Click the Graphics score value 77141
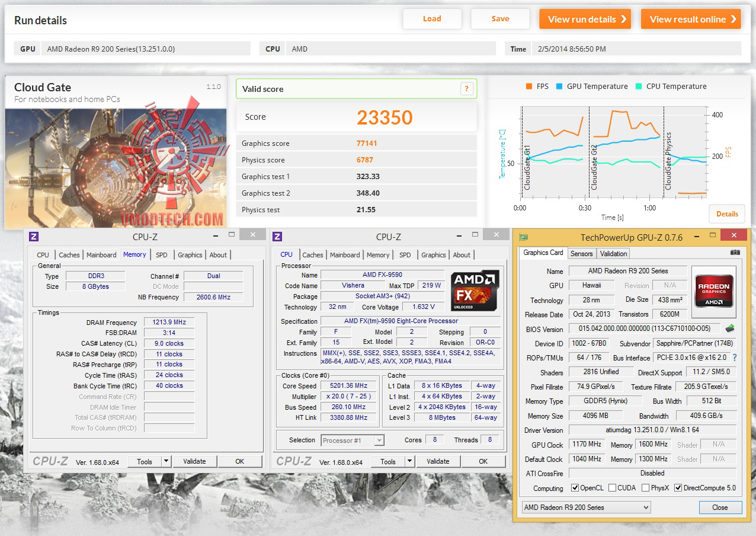756x536 pixels. point(367,143)
